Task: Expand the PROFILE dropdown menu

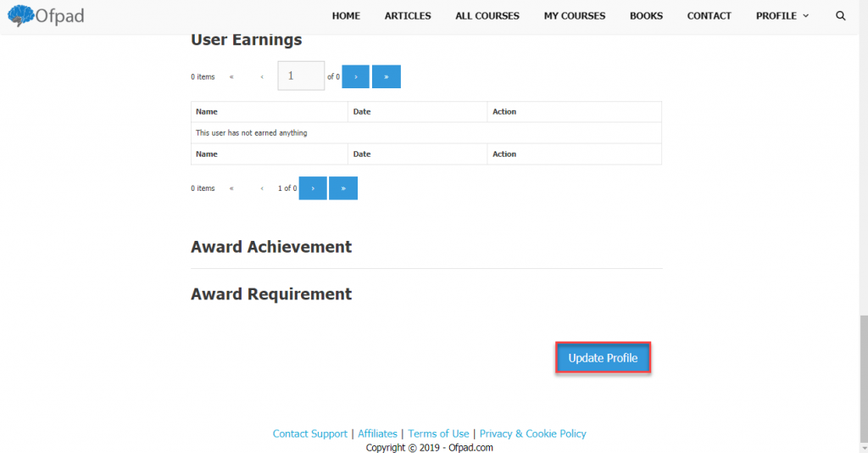Action: (782, 16)
